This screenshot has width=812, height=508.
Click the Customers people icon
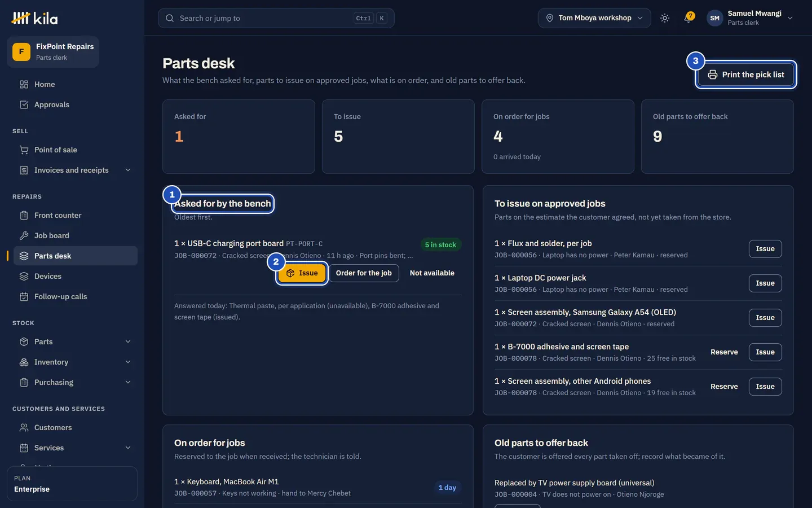tap(24, 427)
